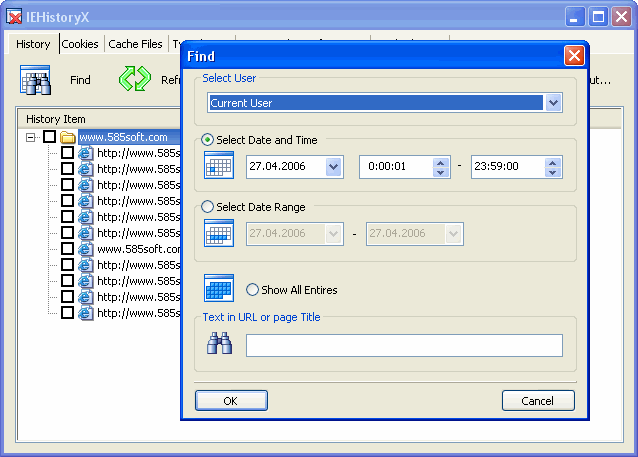
Task: Close the Find dialog with the red X
Action: coord(574,55)
